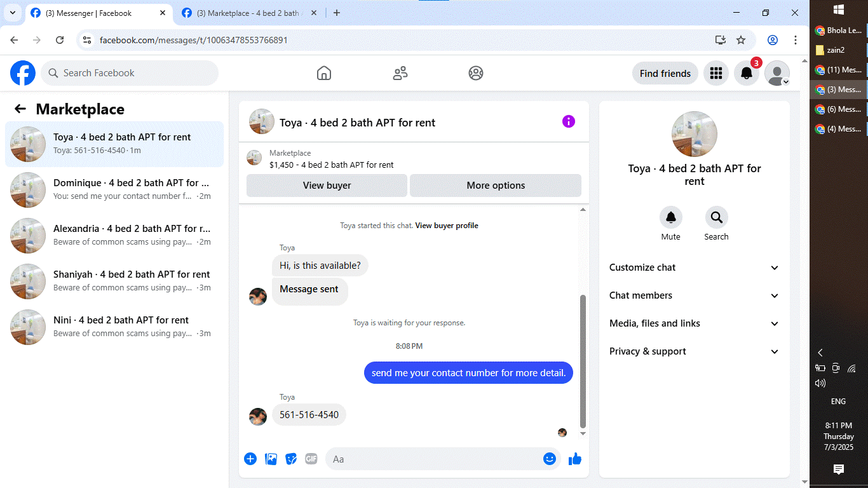868x488 pixels.
Task: Click the Search Facebook field
Action: [x=130, y=73]
